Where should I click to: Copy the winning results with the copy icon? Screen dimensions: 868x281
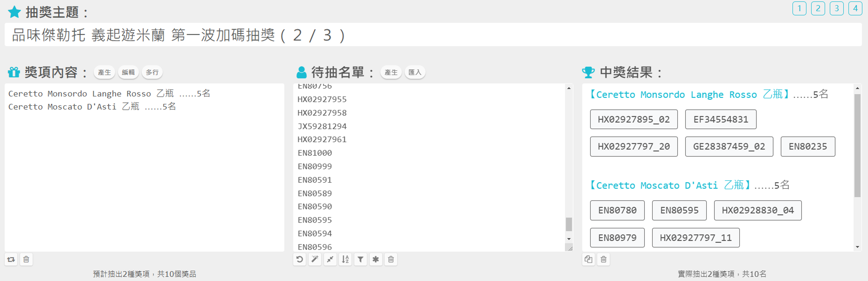click(588, 260)
